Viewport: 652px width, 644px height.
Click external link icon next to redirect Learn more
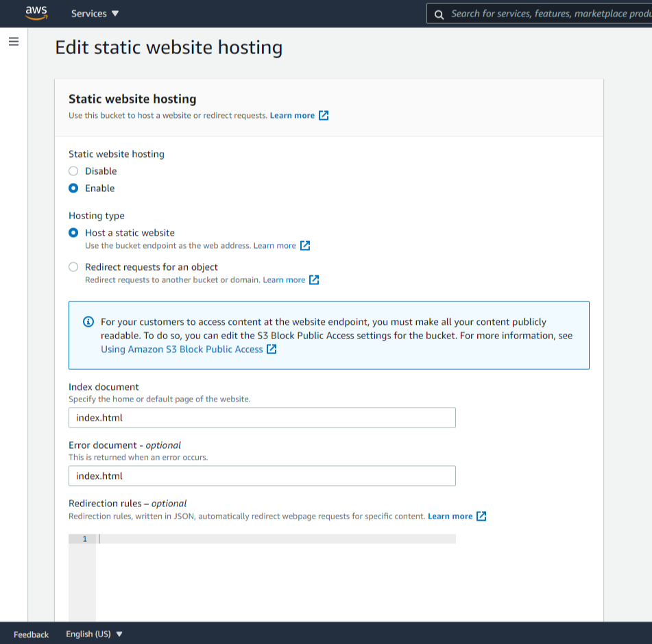[315, 280]
